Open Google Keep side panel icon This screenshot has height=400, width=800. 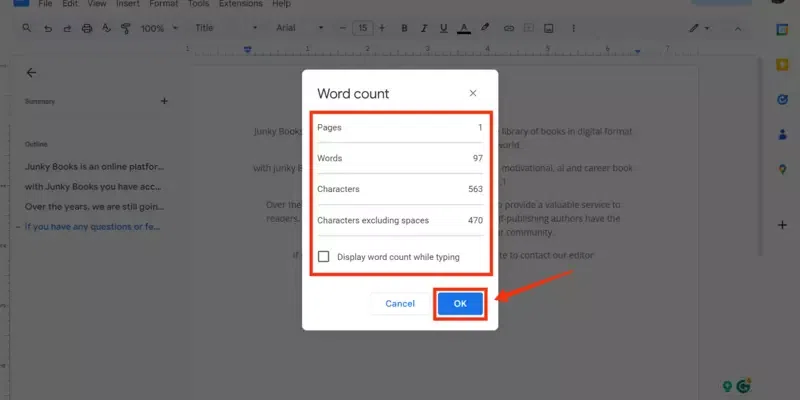coord(782,65)
